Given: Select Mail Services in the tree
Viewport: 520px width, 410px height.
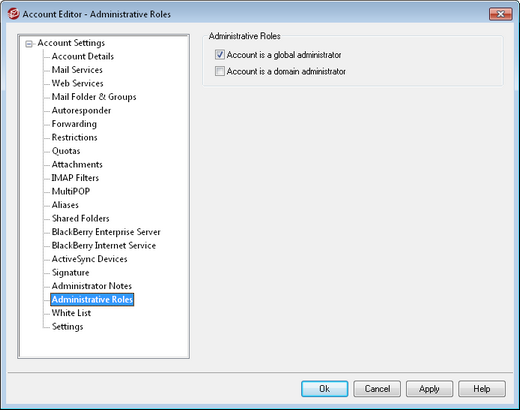Looking at the screenshot, I should click(77, 70).
